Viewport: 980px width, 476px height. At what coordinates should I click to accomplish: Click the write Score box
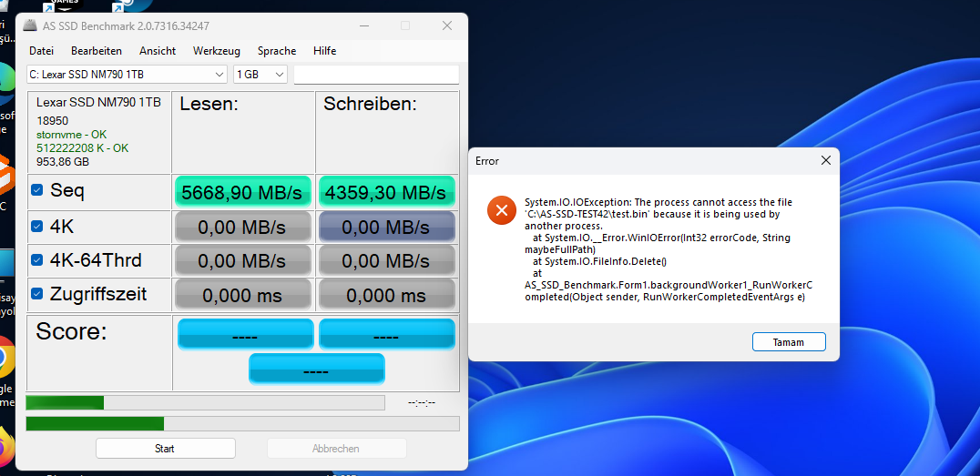pyautogui.click(x=387, y=334)
